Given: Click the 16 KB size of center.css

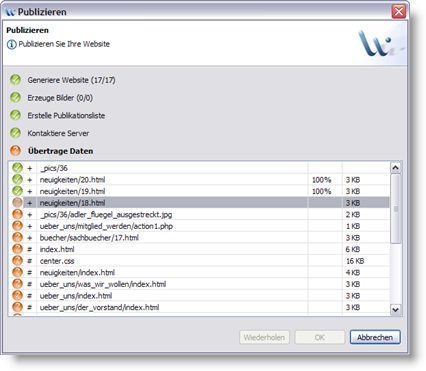Looking at the screenshot, I should pyautogui.click(x=355, y=261).
